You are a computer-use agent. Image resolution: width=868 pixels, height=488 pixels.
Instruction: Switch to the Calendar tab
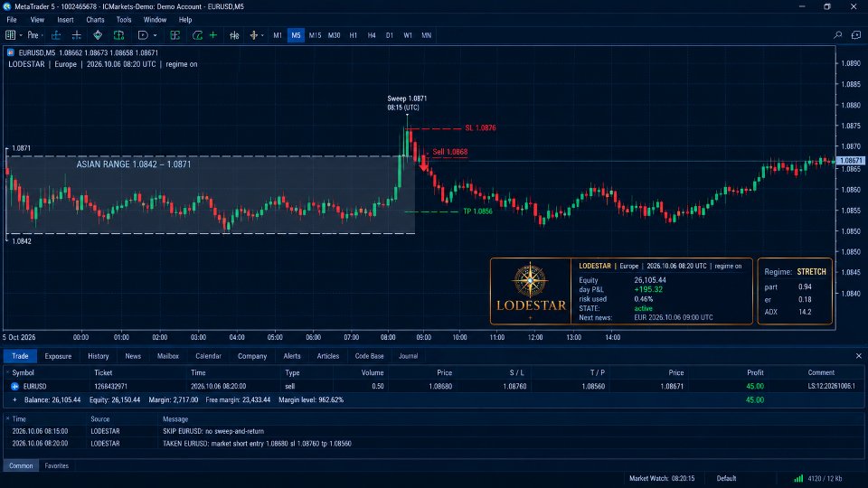point(208,356)
